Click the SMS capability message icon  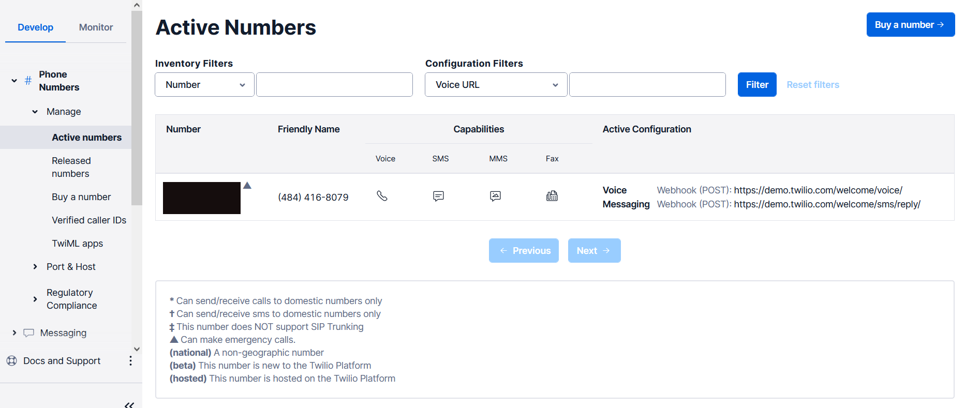tap(438, 196)
